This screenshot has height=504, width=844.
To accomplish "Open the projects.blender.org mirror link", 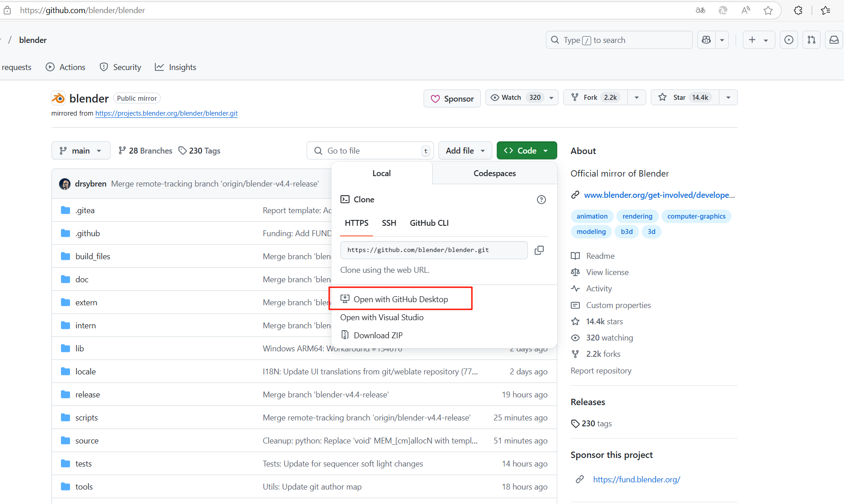I will [x=166, y=113].
